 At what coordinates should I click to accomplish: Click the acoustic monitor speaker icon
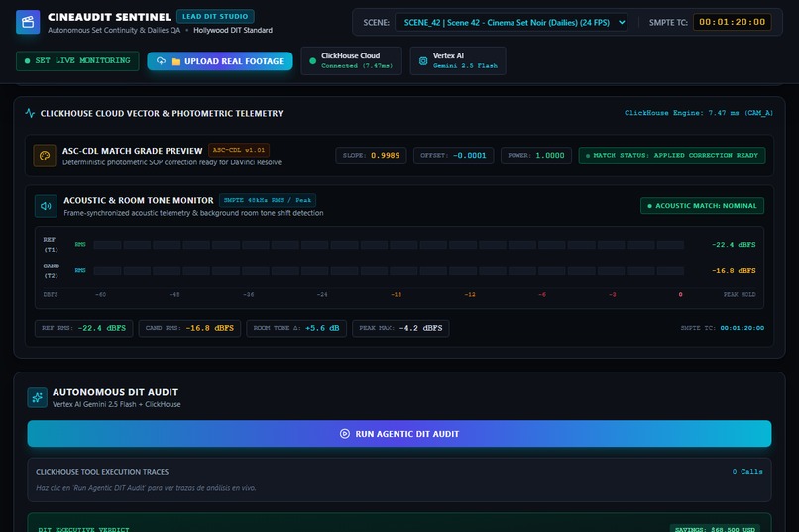46,206
